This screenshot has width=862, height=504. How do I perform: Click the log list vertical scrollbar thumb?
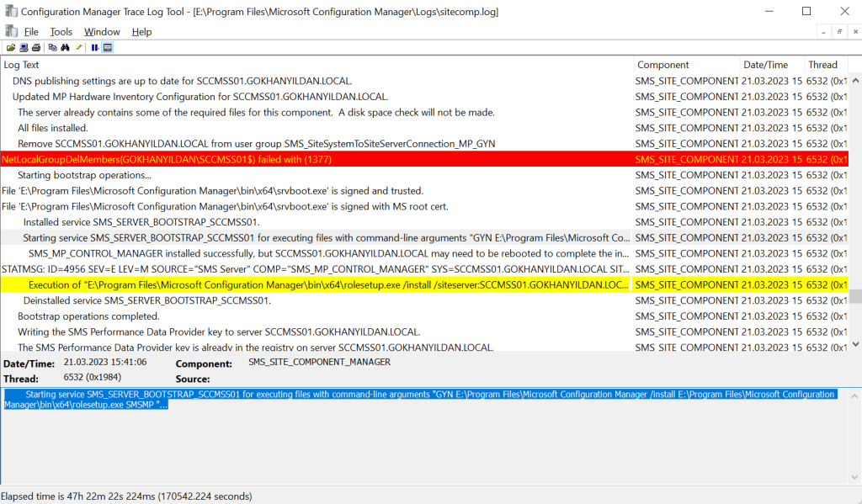[x=855, y=297]
